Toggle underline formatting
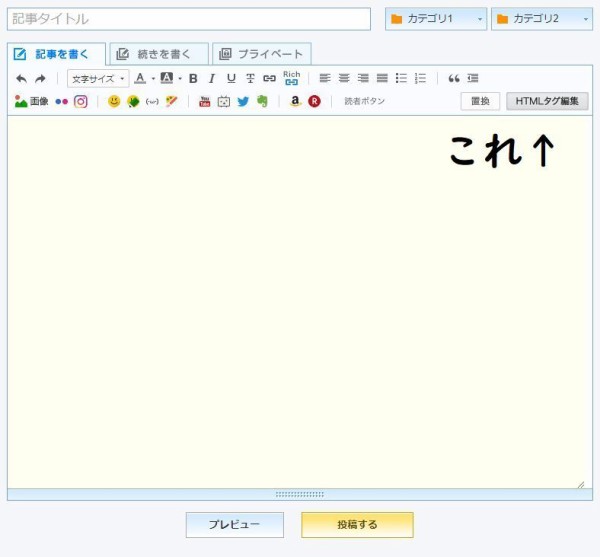The height and width of the screenshot is (557, 600). [231, 79]
